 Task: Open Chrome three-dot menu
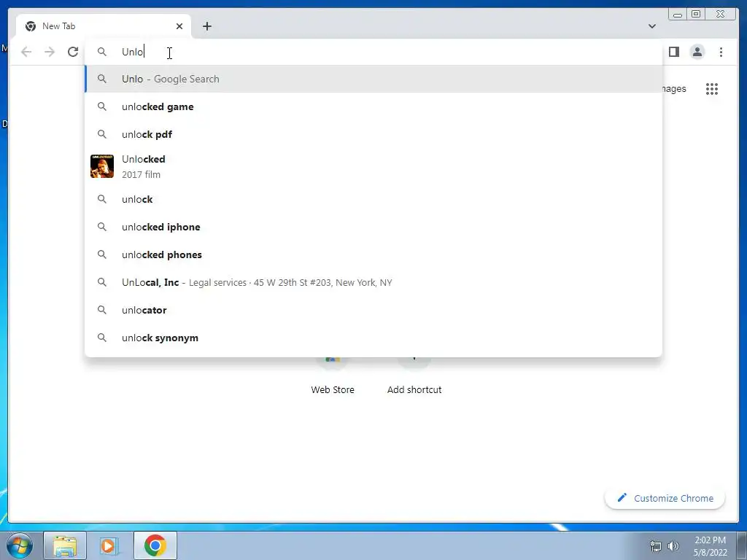click(x=721, y=52)
